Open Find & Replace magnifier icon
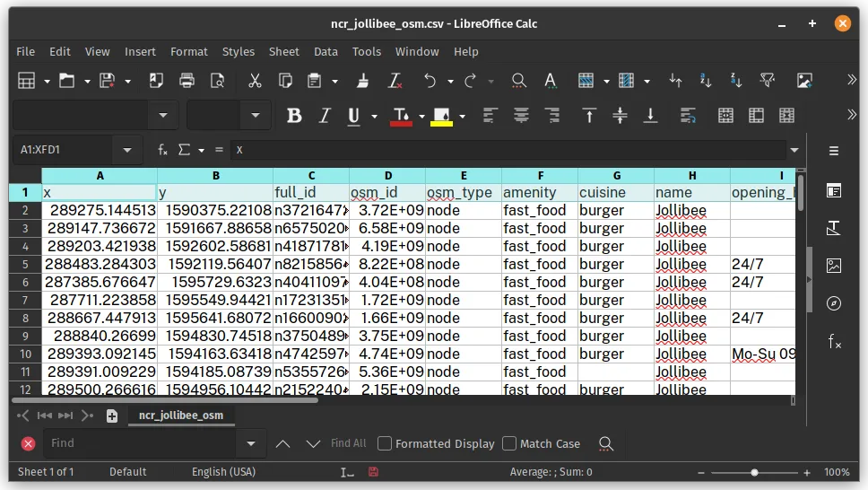868x490 pixels. click(518, 81)
